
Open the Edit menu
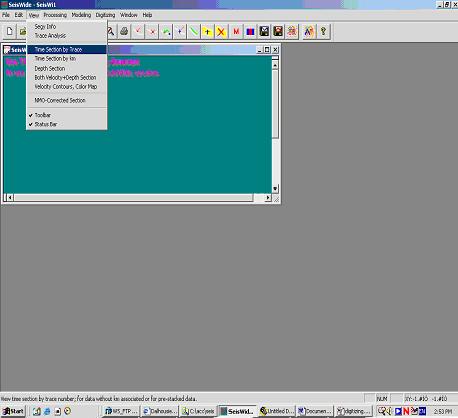pos(19,15)
